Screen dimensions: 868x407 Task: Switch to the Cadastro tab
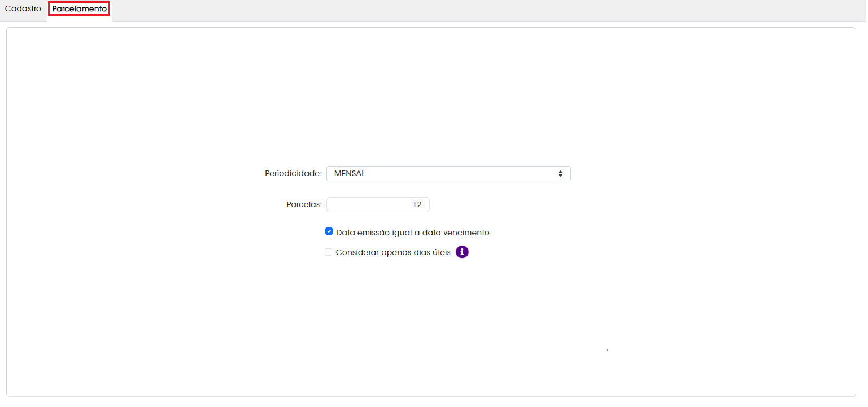coord(23,9)
